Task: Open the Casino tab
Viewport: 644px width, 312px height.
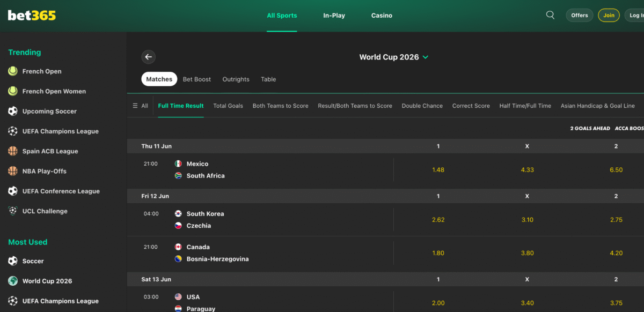Action: [382, 16]
